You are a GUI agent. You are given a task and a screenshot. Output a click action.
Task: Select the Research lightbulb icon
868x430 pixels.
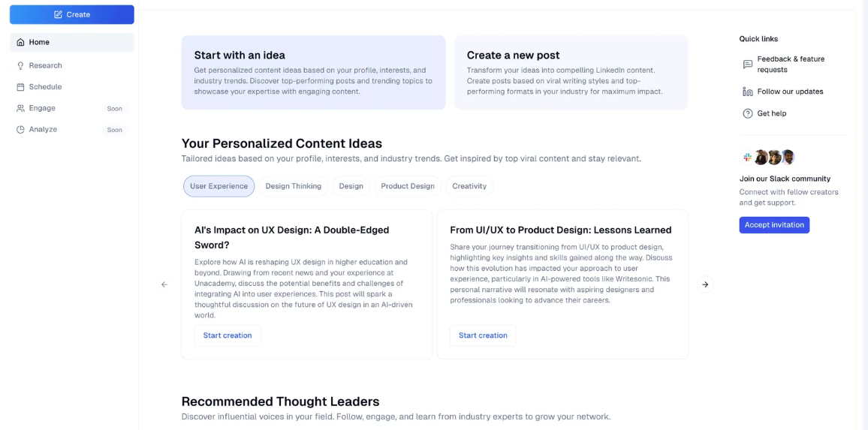tap(20, 65)
